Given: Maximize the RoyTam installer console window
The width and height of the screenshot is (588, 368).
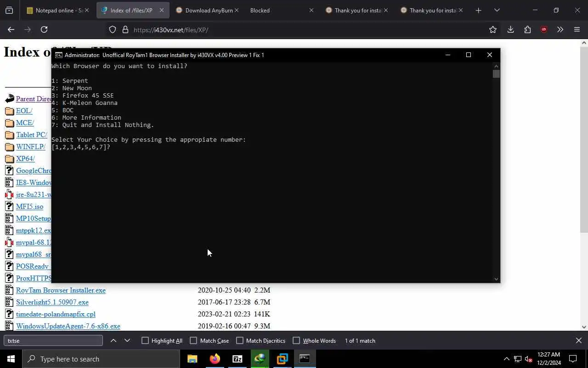Looking at the screenshot, I should point(468,55).
